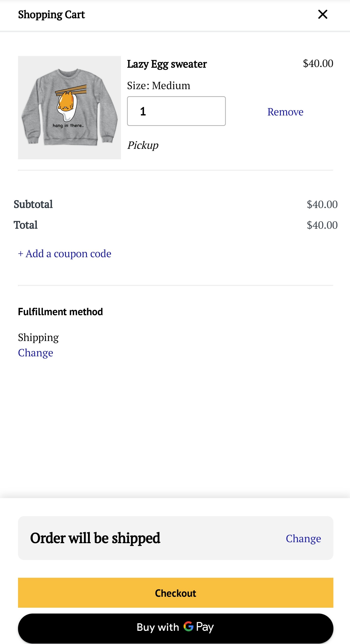Click Change beside Order will be shipped
The height and width of the screenshot is (644, 350).
click(x=303, y=538)
